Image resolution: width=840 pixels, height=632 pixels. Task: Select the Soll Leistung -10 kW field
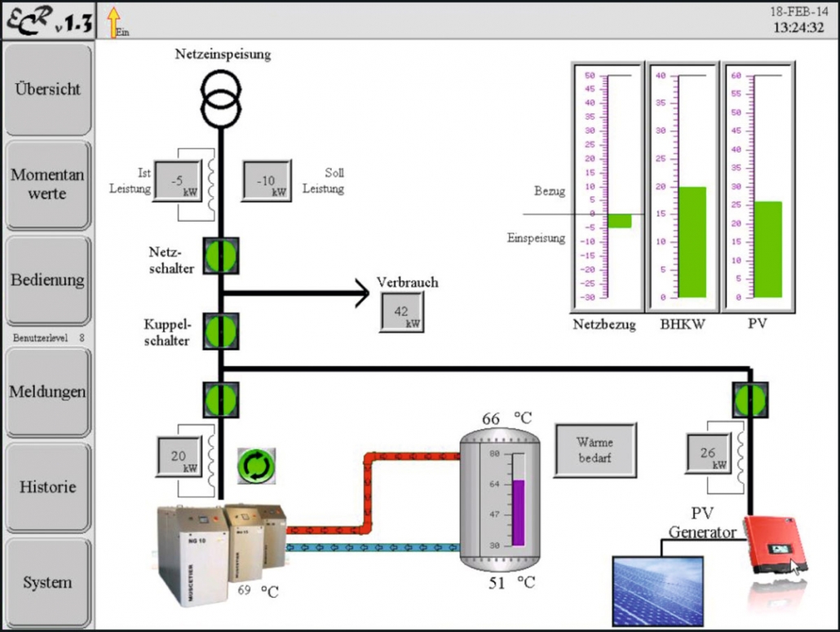(x=267, y=181)
